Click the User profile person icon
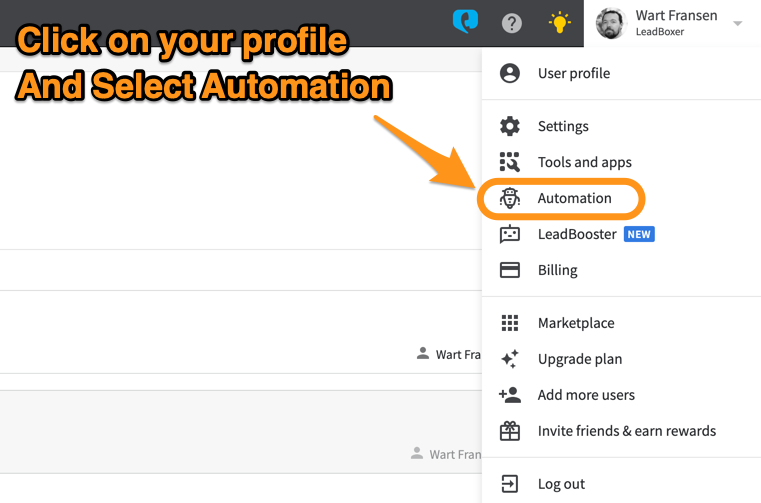 [510, 73]
